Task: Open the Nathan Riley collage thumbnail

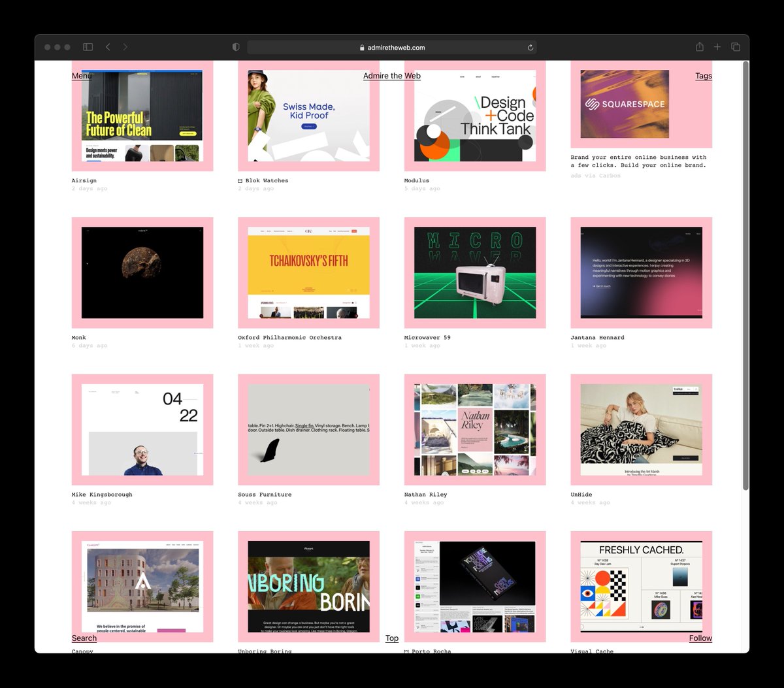Action: coord(475,429)
